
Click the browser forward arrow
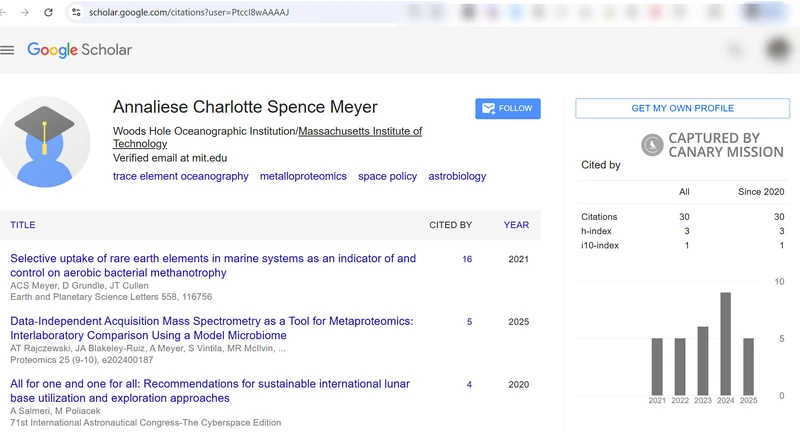click(25, 12)
